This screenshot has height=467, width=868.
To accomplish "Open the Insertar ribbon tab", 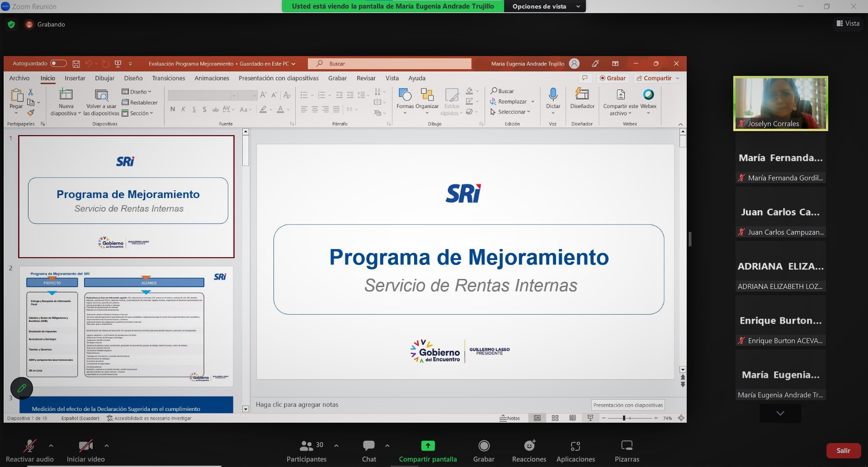I will click(x=75, y=78).
